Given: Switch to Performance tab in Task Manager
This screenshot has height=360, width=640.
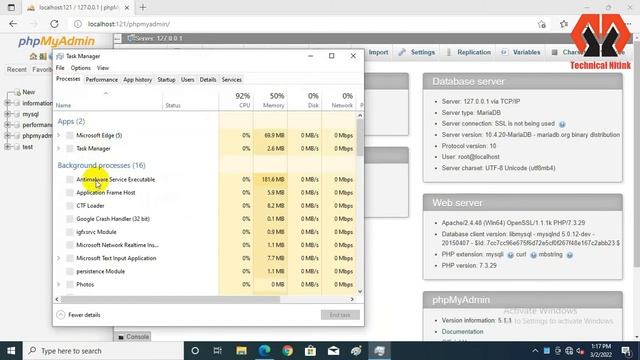Looking at the screenshot, I should [x=102, y=80].
